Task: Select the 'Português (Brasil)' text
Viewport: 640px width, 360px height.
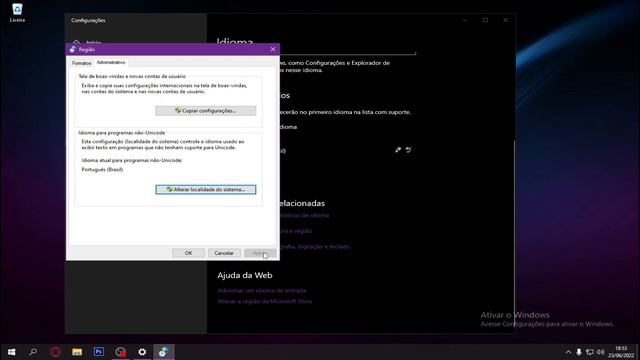Action: 102,169
